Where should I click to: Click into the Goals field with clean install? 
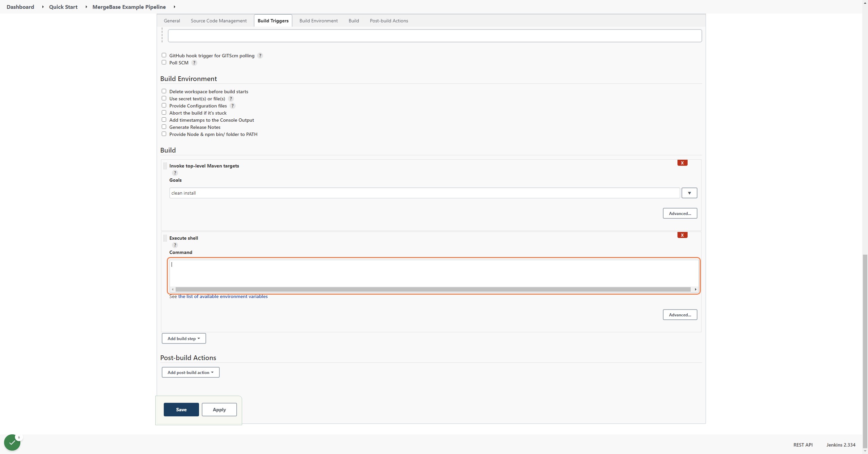tap(425, 193)
